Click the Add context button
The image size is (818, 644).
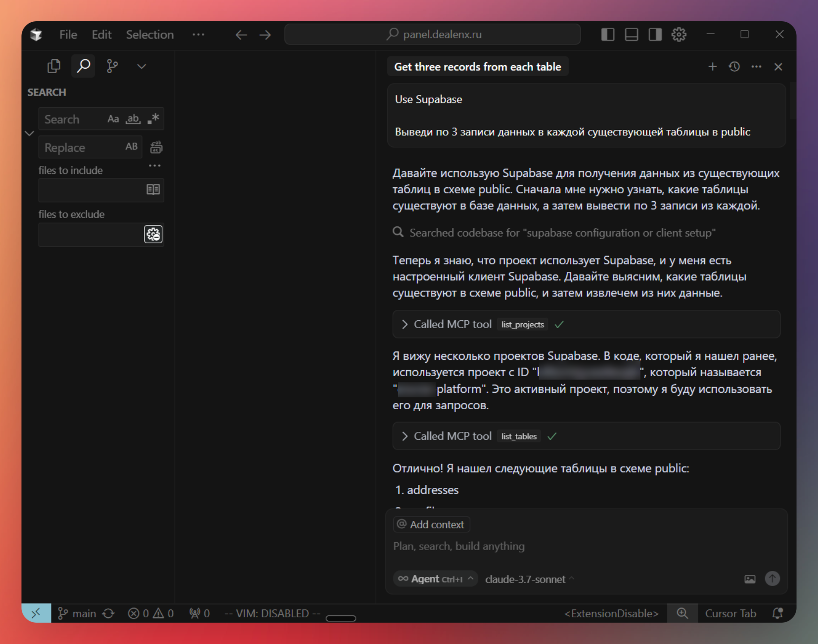coord(431,524)
